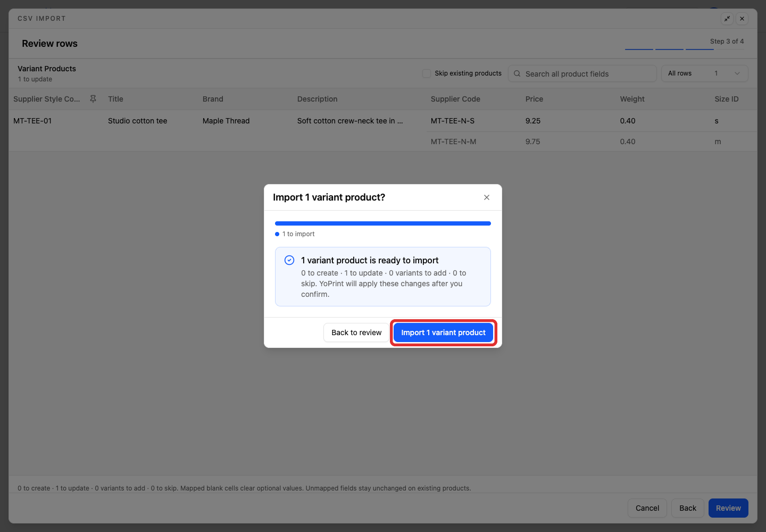Click the import progress bar

[x=383, y=223]
